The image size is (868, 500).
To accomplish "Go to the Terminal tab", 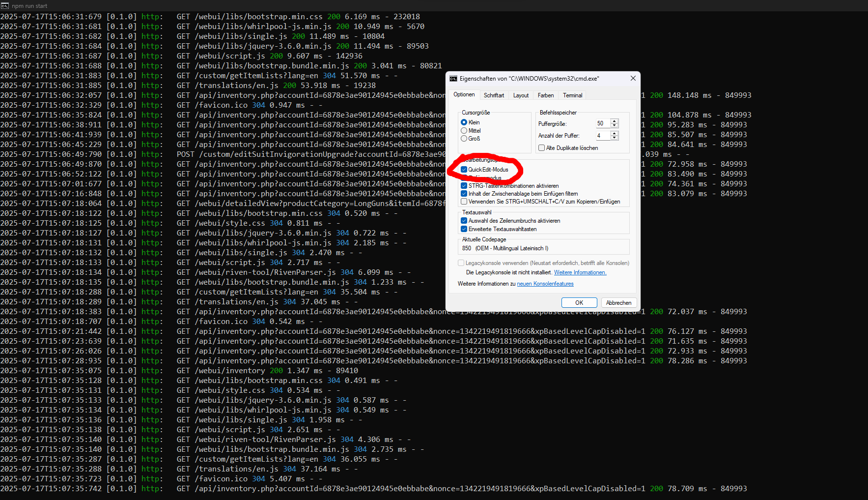I will [572, 95].
